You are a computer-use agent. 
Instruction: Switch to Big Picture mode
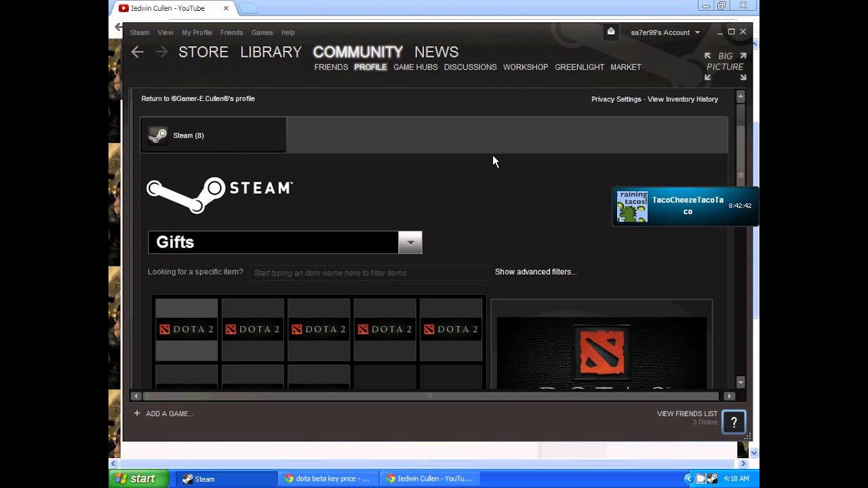click(x=725, y=66)
